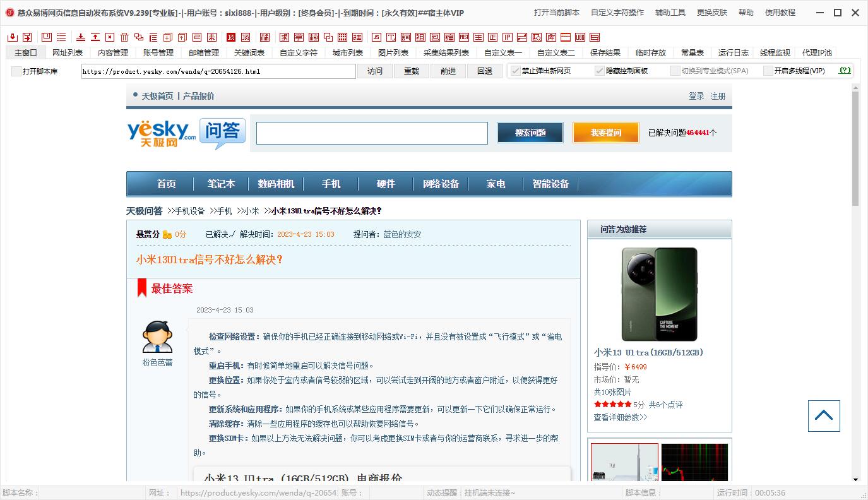
Task: Click the POST toolbar icon
Action: tap(464, 37)
